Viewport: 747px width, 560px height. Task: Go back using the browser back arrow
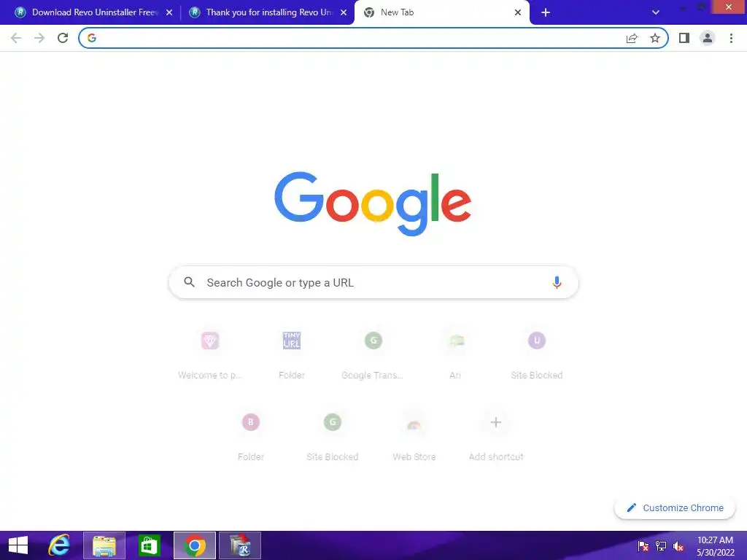16,38
